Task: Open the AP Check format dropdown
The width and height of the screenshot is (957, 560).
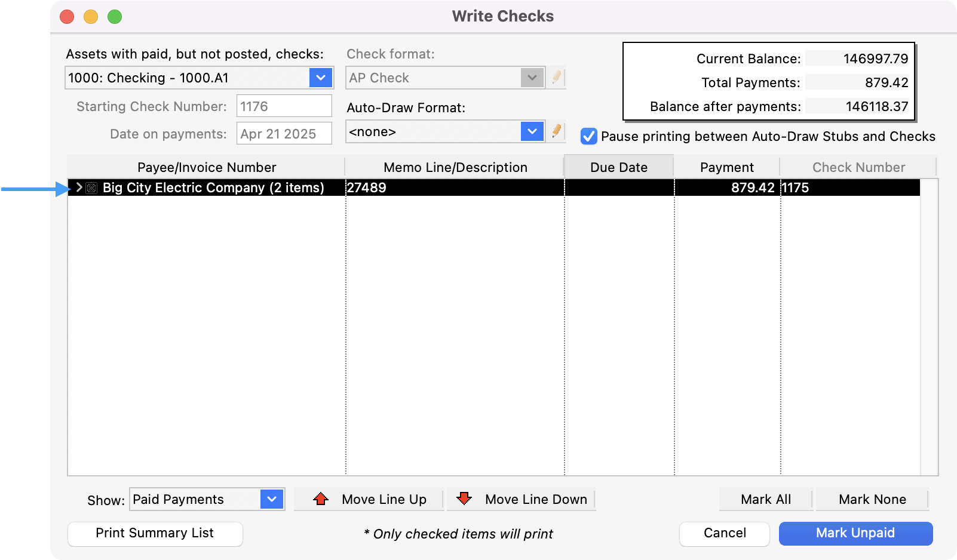Action: coord(532,78)
